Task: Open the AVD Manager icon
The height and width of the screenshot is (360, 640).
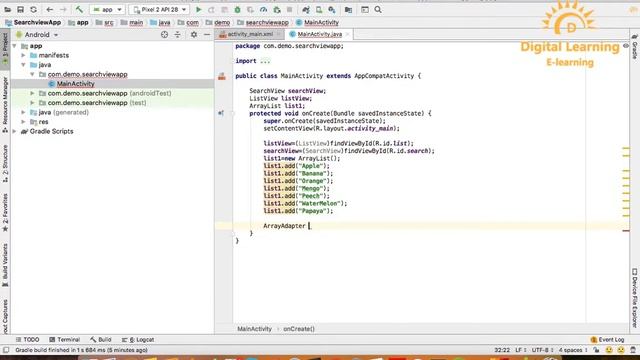Action: [319, 9]
